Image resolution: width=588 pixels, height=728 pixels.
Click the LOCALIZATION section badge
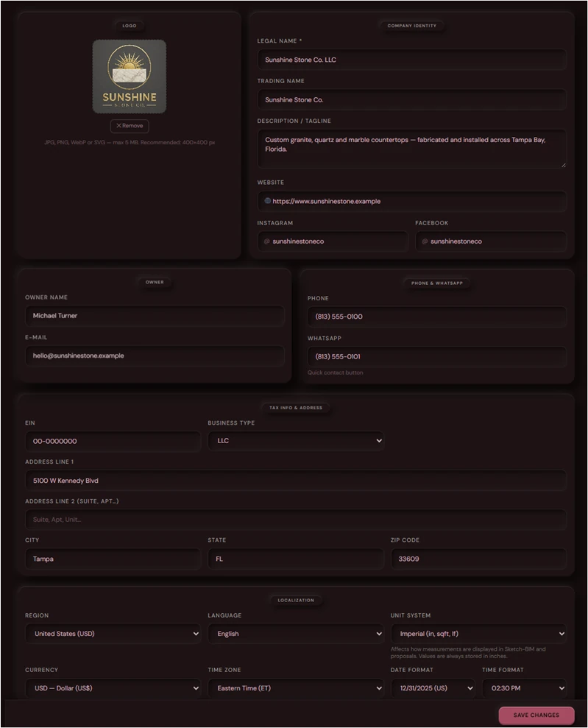[x=296, y=601]
